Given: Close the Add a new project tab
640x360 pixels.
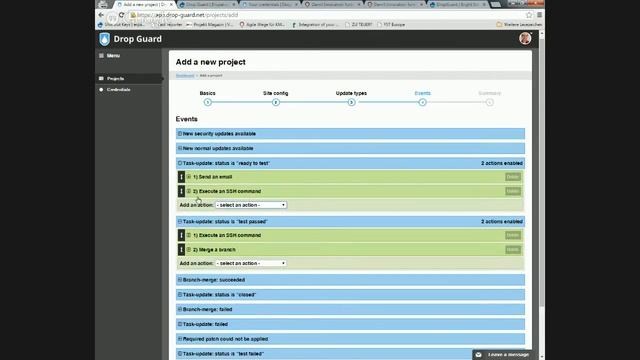Looking at the screenshot, I should (171, 4).
